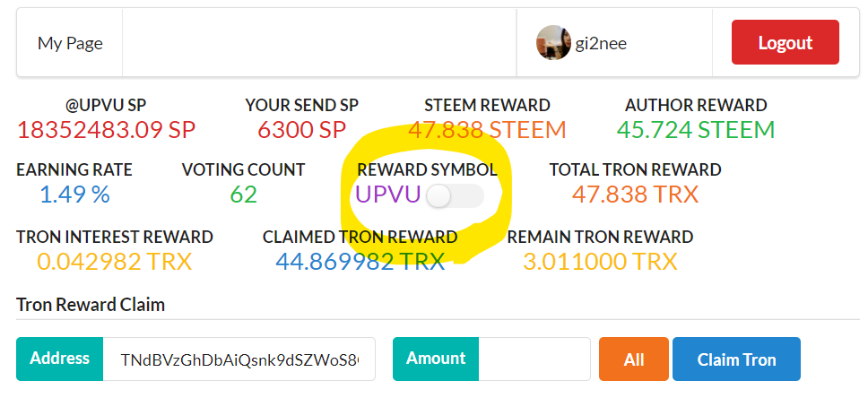Click the purple UPVU symbol label
This screenshot has width=868, height=398.
pos(387,195)
